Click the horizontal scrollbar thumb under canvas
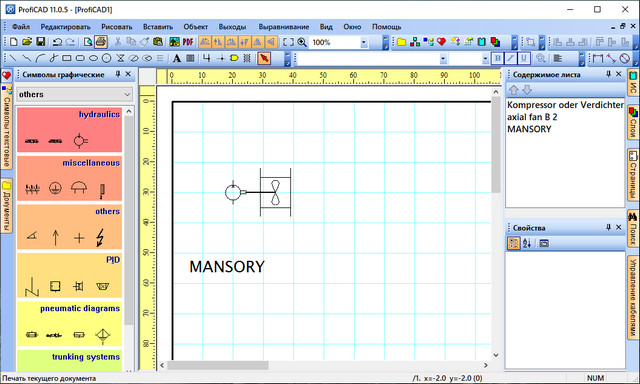The image size is (640, 384). pyautogui.click(x=218, y=365)
